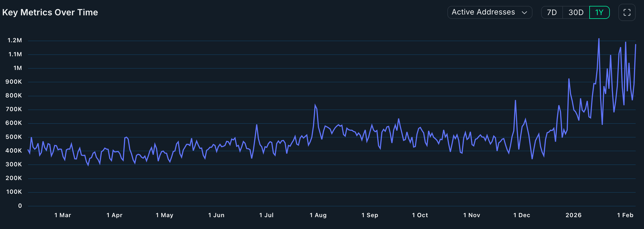Click the 1 Mar x-axis label
The image size is (644, 229).
[63, 215]
